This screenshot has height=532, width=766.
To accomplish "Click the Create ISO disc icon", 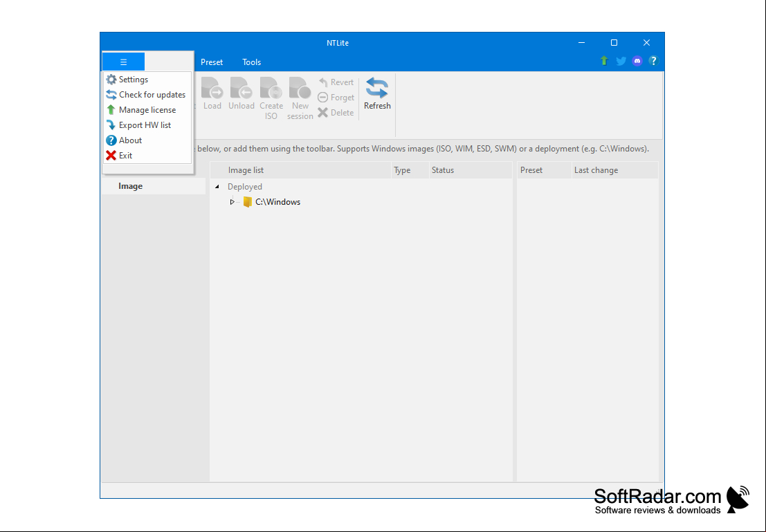I will [271, 89].
